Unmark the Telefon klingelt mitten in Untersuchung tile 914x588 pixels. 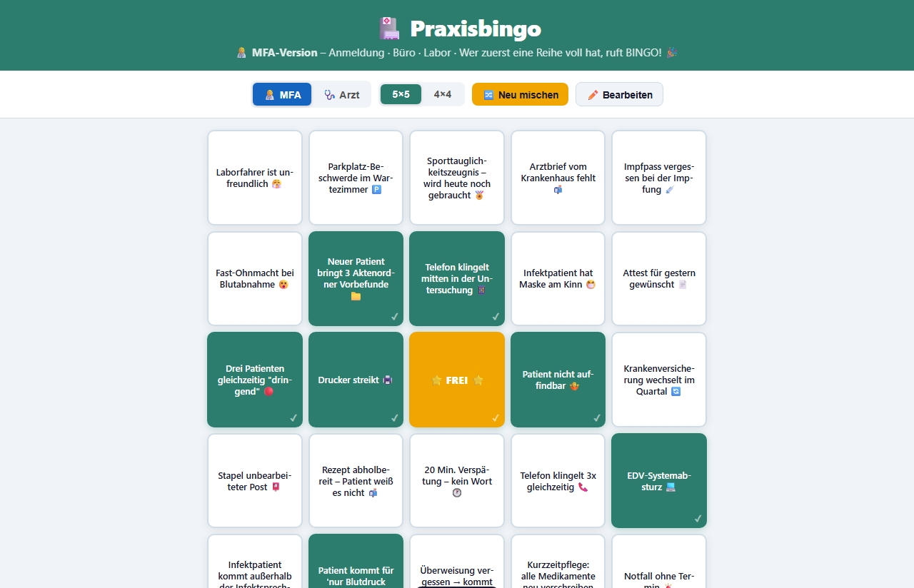point(457,278)
